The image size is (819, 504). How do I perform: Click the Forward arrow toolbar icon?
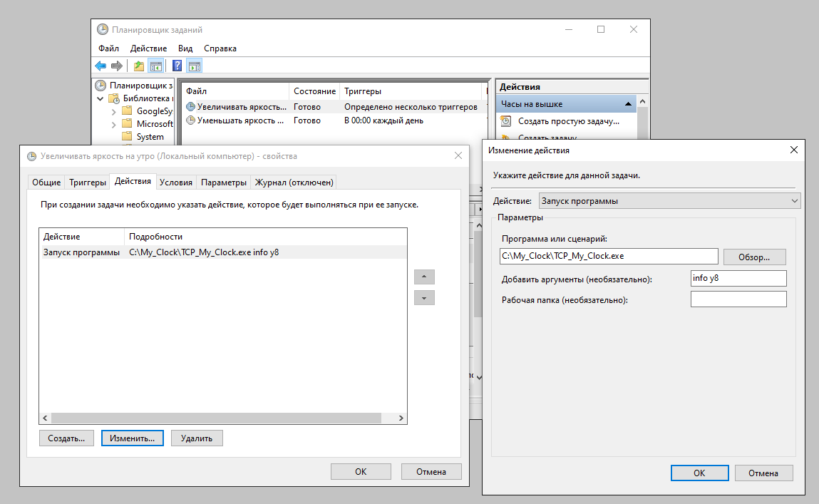point(116,66)
